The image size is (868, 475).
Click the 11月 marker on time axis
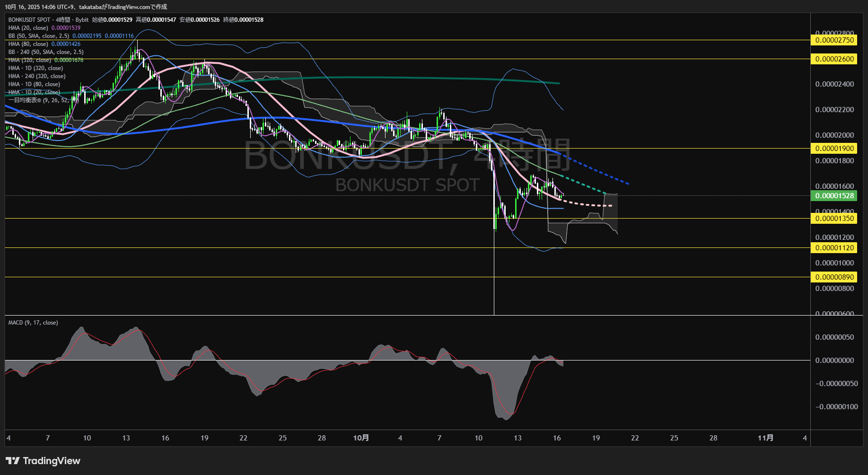coord(765,438)
